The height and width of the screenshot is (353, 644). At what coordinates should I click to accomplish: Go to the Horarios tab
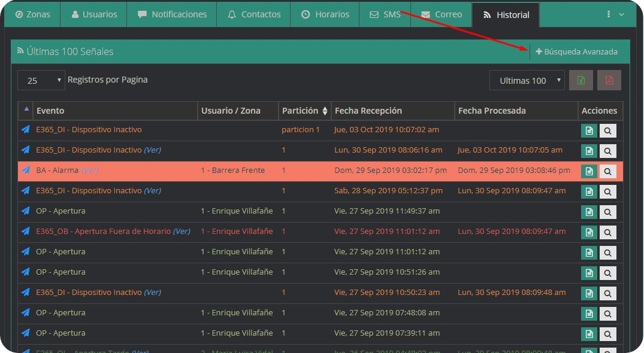click(x=325, y=14)
